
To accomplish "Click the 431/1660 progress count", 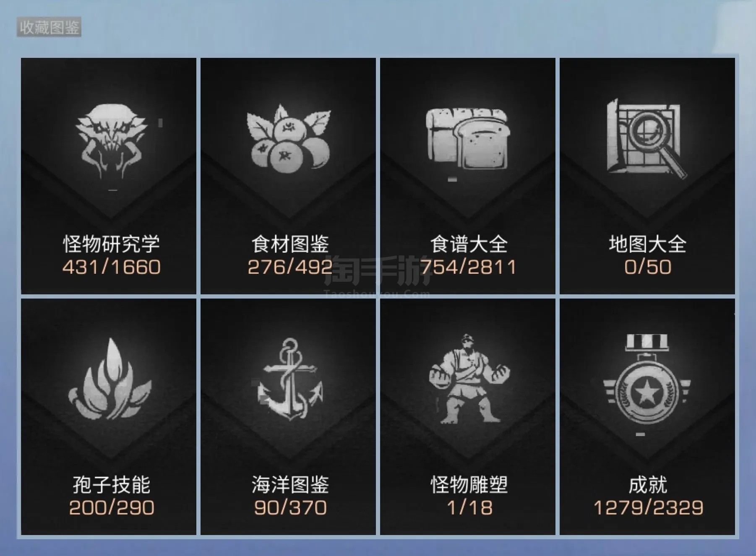I will (111, 267).
